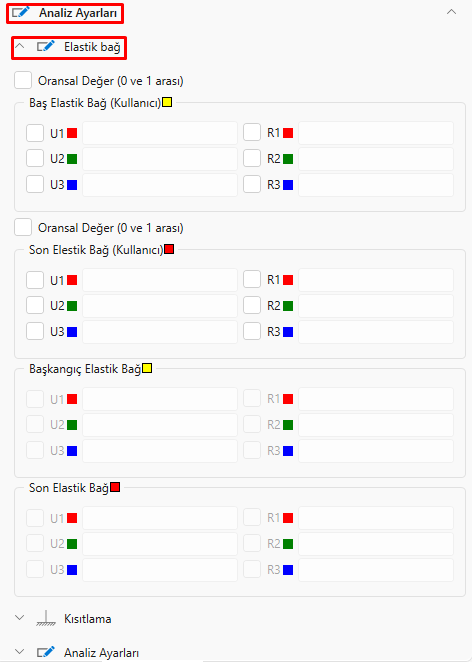Click red swatch beside Son Elastik Bağ
472x662 pixels.
(x=115, y=487)
